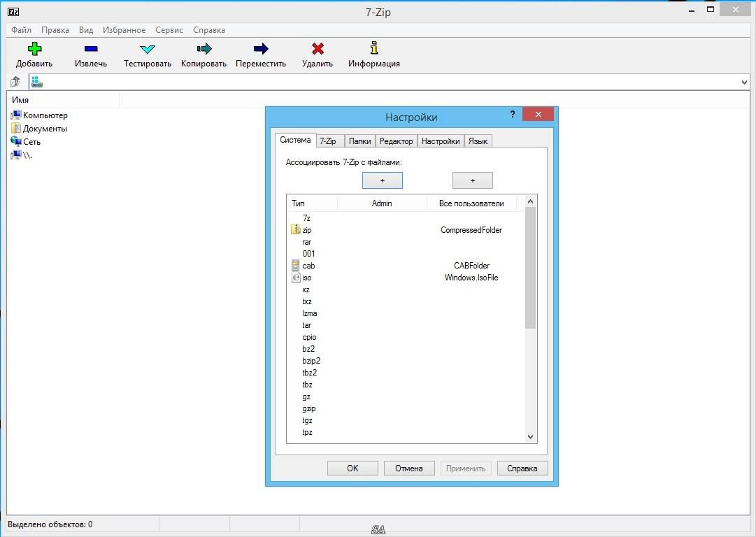The width and height of the screenshot is (756, 537).
Task: Click the Отмена button
Action: click(409, 468)
